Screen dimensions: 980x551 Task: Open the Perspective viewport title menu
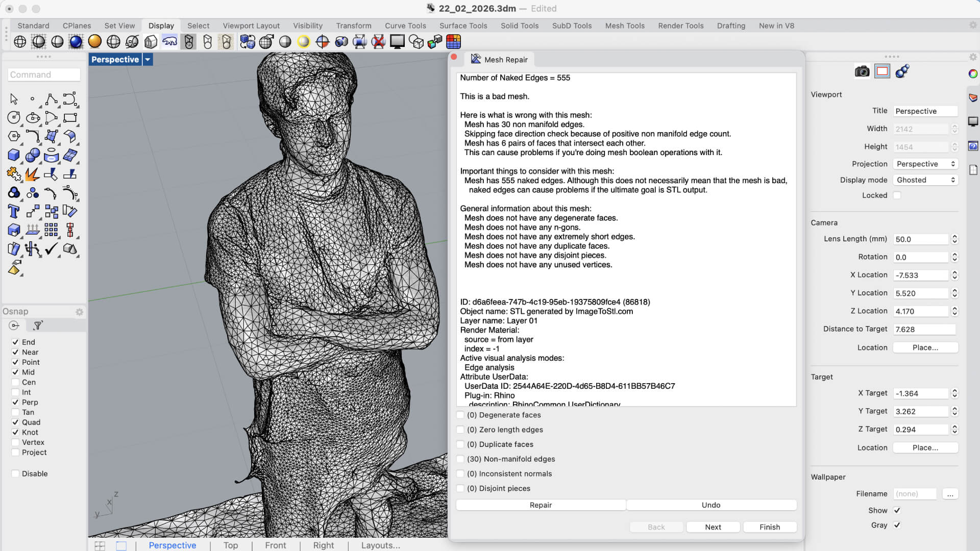point(148,60)
